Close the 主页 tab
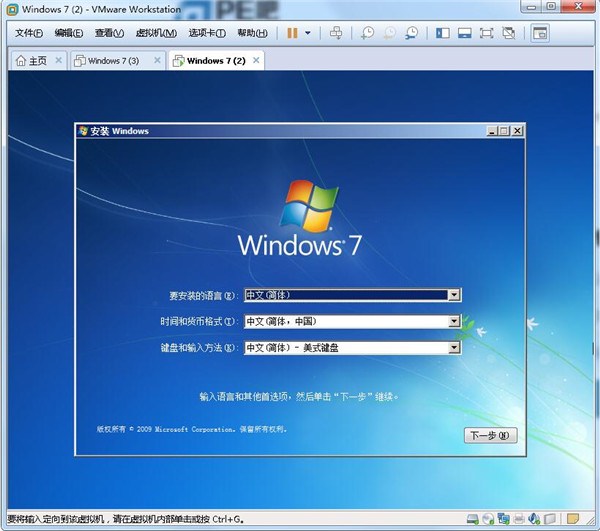Image resolution: width=600 pixels, height=531 pixels. [58, 60]
